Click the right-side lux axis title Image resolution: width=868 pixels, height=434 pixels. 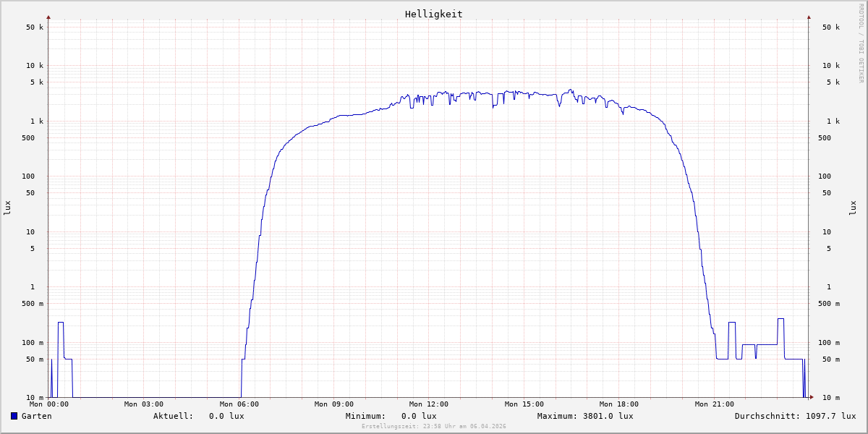coord(853,208)
